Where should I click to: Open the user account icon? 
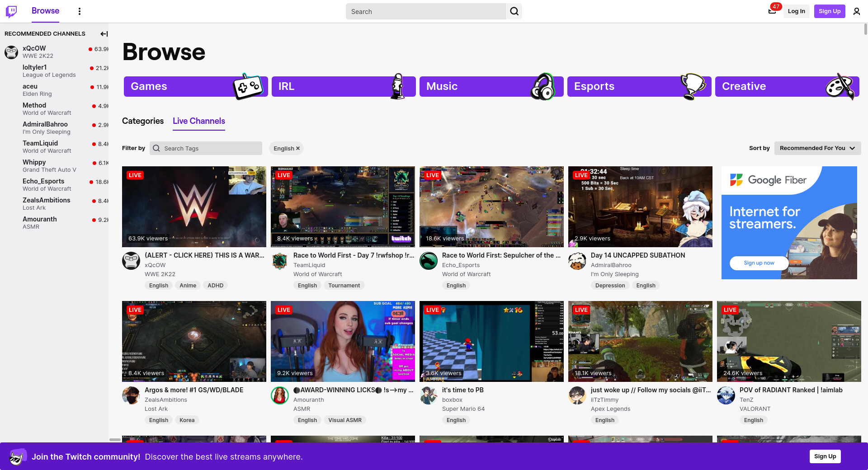coord(856,11)
